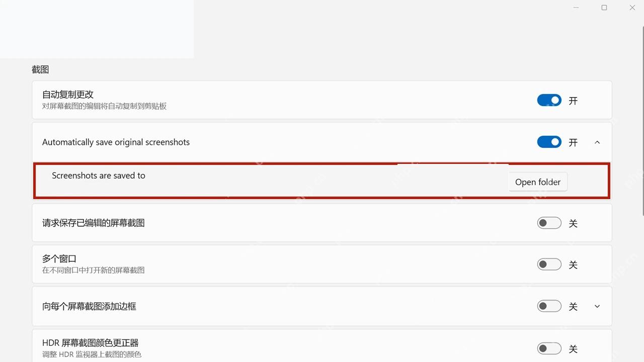Select the HDR 屏幕截图颜色更正器 setting title

(90, 343)
